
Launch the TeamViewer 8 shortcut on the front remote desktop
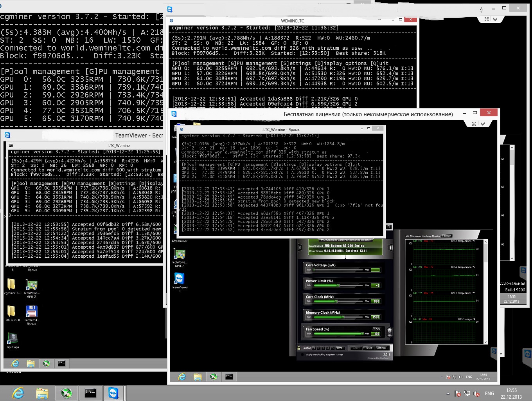[179, 282]
